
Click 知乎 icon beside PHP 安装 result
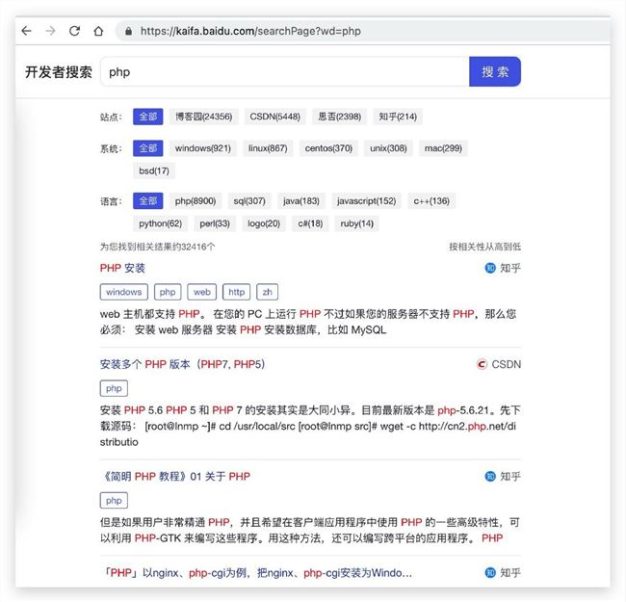click(x=490, y=268)
